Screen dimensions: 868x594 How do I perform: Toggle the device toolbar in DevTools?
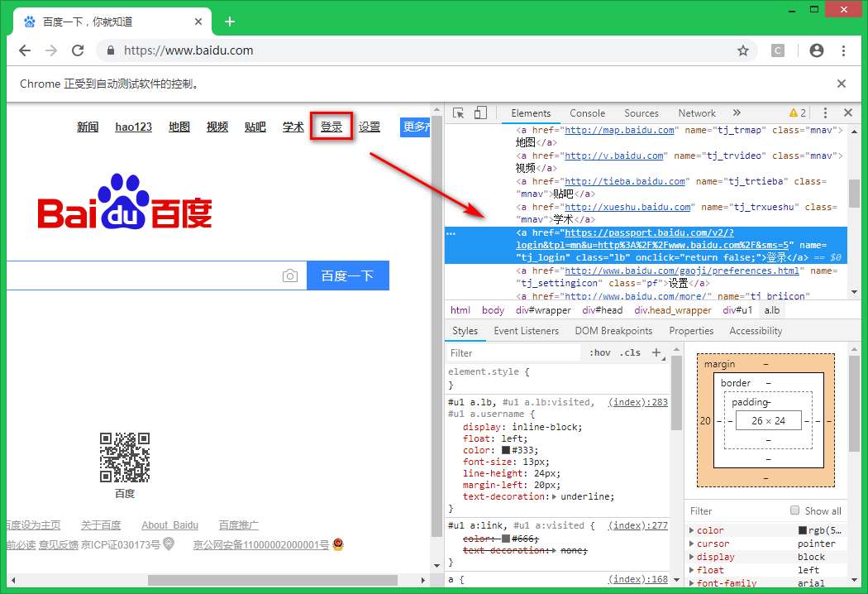[482, 113]
